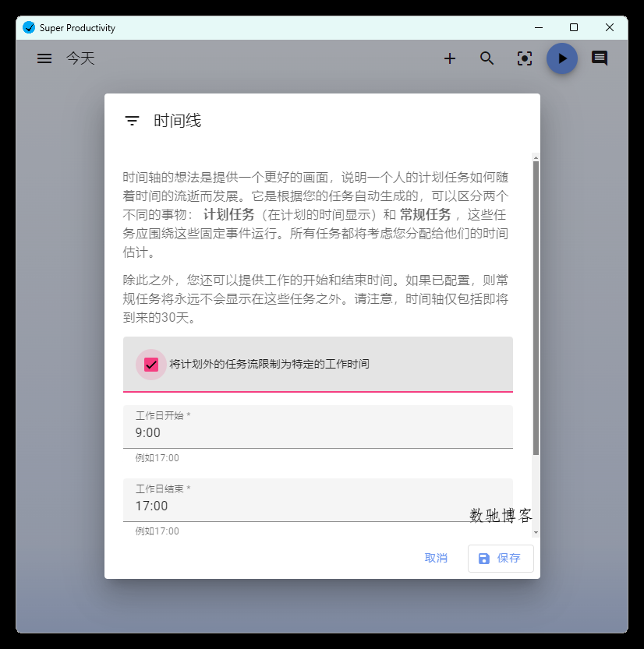Click the 工作日开始 time field
Image resolution: width=644 pixels, height=649 pixels.
click(318, 427)
